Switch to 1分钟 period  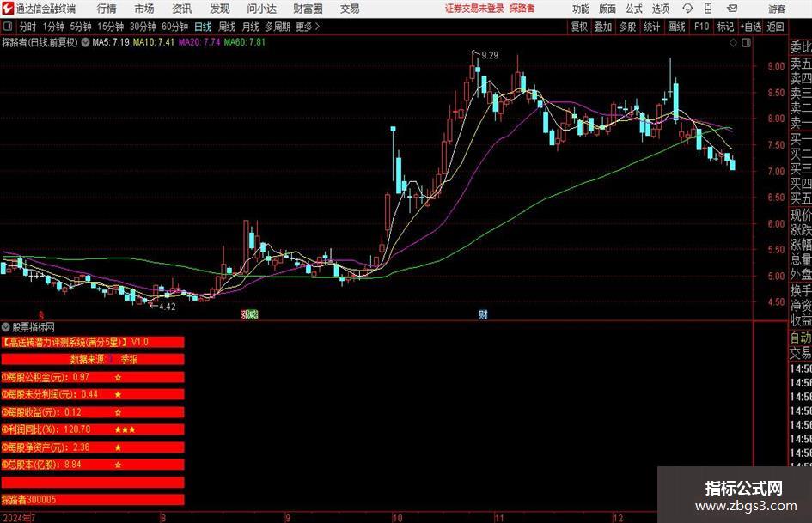tap(52, 27)
